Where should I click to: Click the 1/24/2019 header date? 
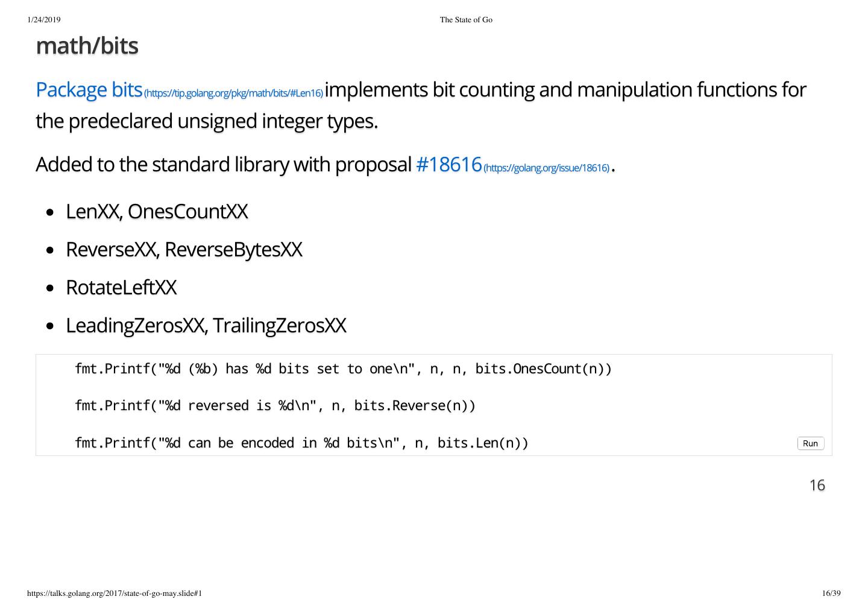pos(44,20)
